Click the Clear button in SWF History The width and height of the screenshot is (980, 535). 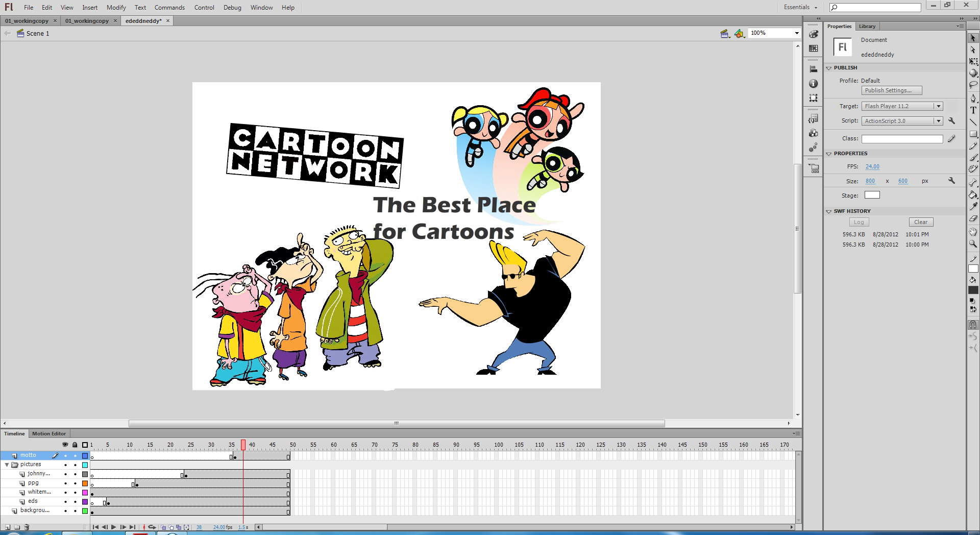(920, 222)
